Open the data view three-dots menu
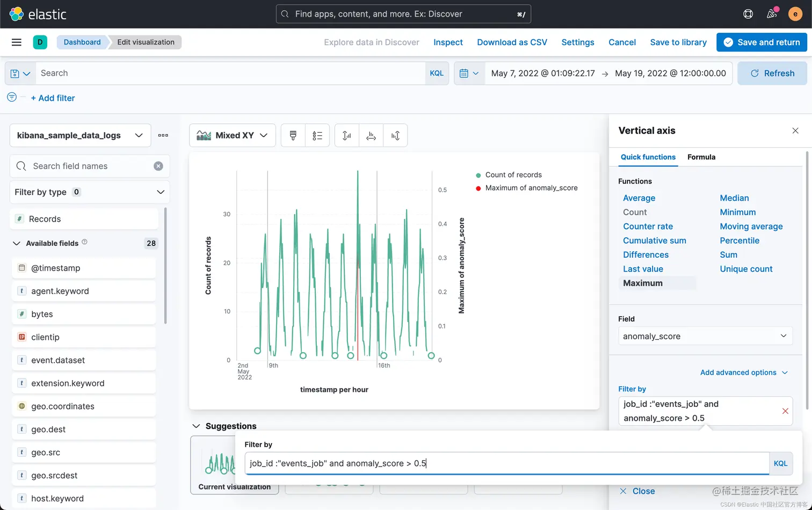Viewport: 812px width, 510px height. (163, 135)
